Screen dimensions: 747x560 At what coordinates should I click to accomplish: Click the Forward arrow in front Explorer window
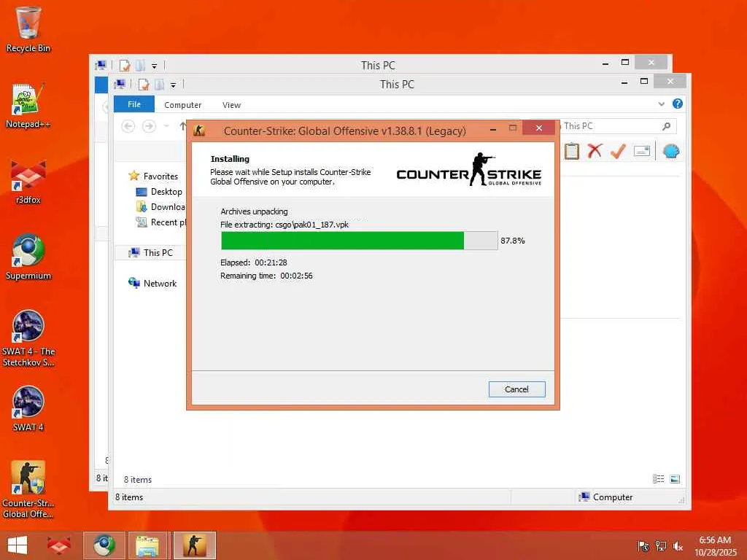(149, 126)
